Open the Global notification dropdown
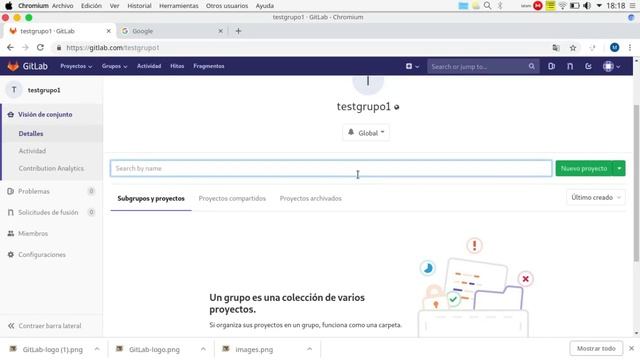 pos(366,133)
